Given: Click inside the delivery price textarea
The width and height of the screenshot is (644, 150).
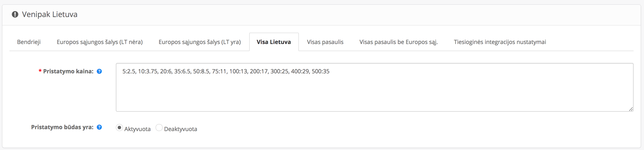Looking at the screenshot, I should 374,87.
